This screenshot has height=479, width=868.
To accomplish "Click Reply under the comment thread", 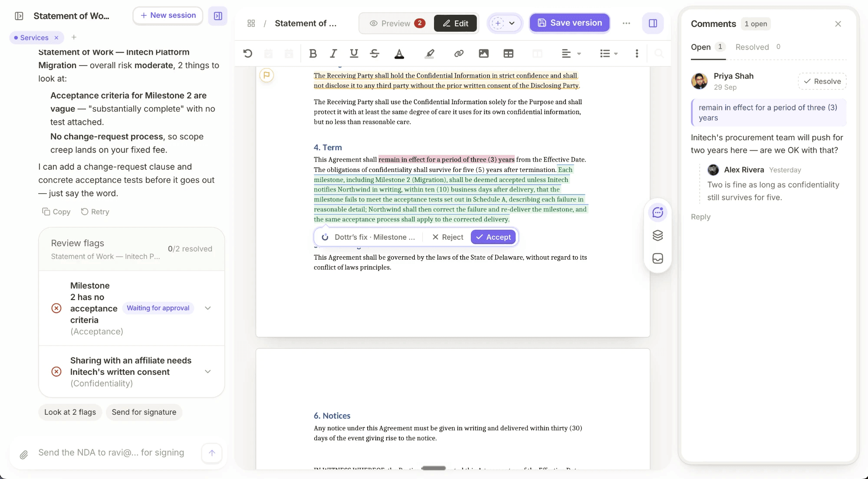I will pyautogui.click(x=700, y=217).
